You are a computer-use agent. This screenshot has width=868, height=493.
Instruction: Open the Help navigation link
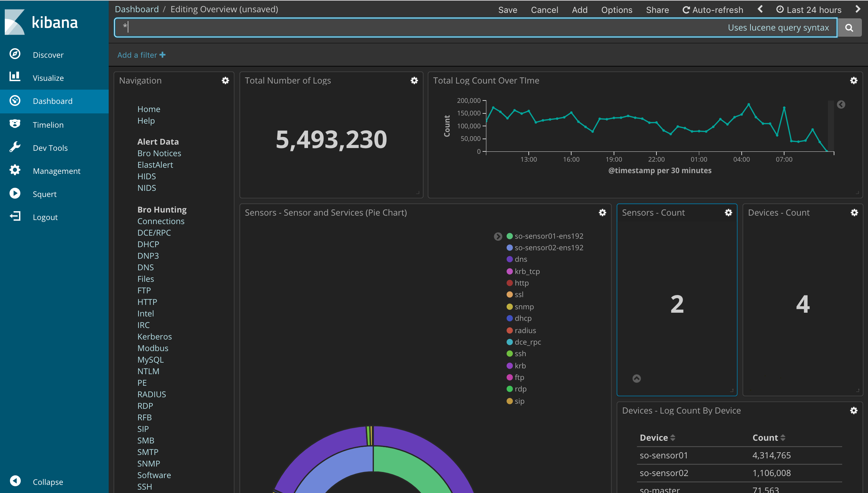(x=146, y=121)
